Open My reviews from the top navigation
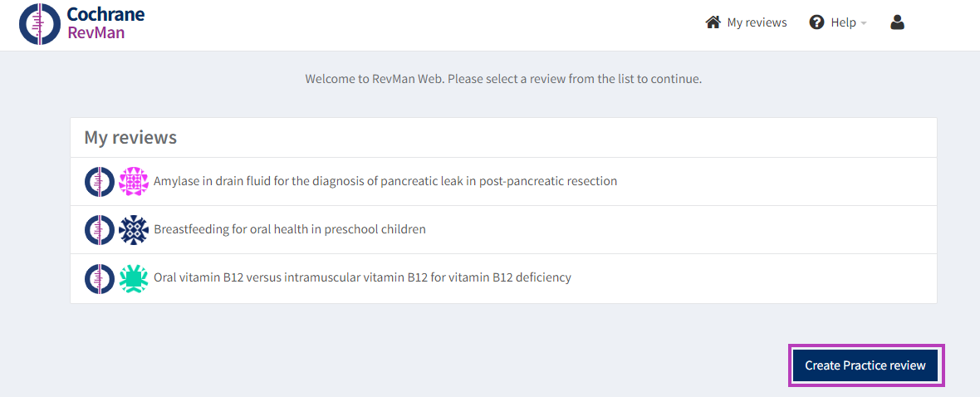This screenshot has height=397, width=980. (757, 22)
